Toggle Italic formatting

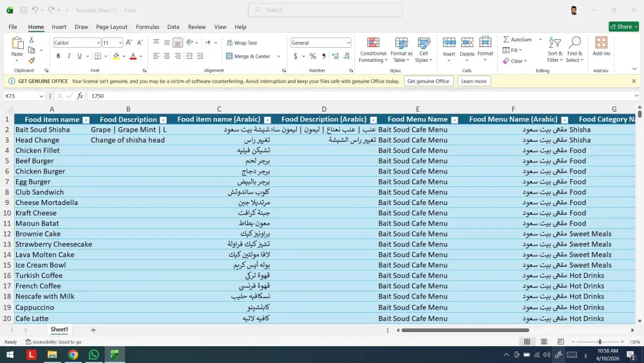coord(69,56)
